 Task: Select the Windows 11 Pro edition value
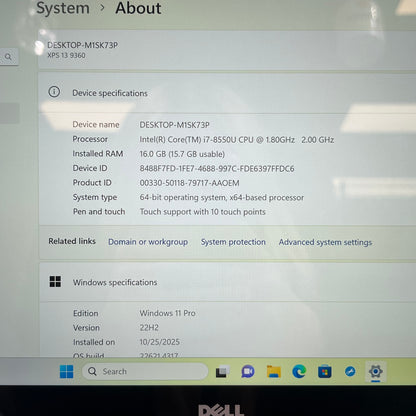point(167,313)
